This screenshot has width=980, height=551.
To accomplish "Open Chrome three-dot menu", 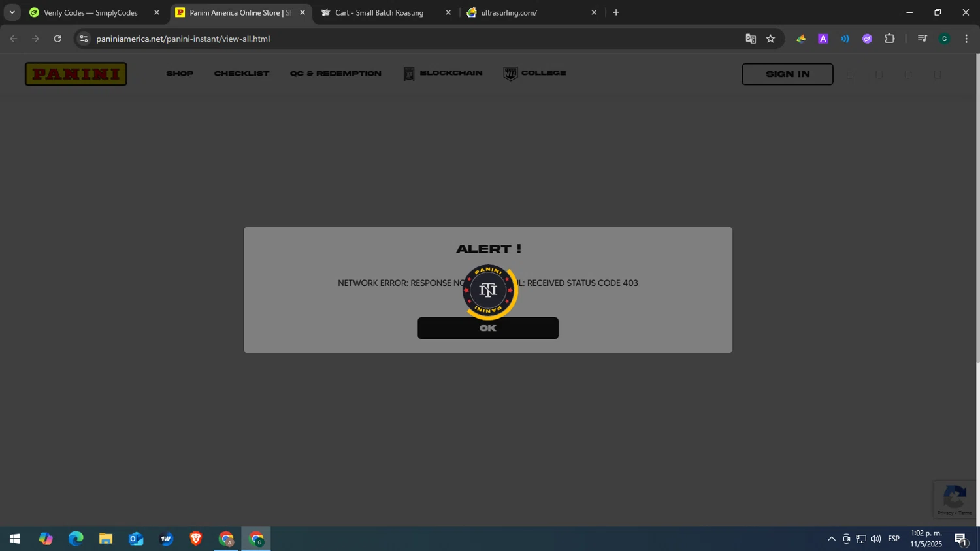I will [x=967, y=39].
